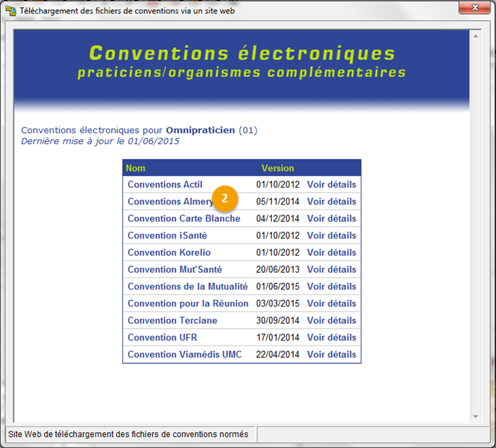Click the status bar site web message

point(128,435)
